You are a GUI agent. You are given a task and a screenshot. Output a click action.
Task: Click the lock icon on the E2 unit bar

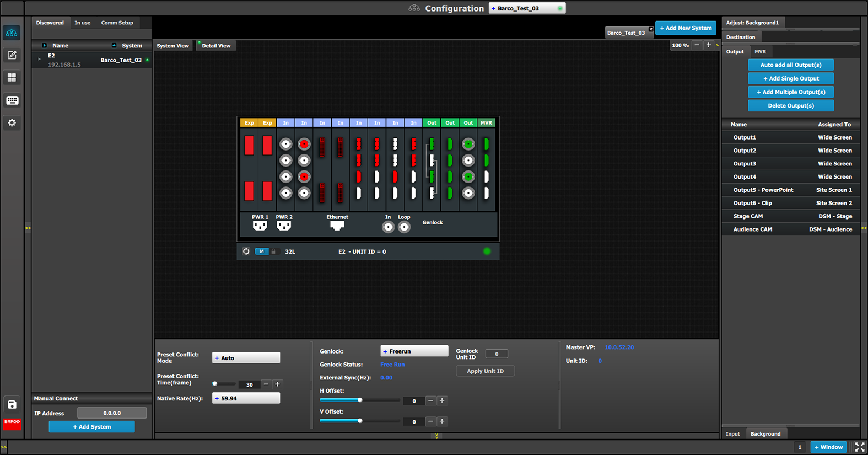tap(273, 251)
